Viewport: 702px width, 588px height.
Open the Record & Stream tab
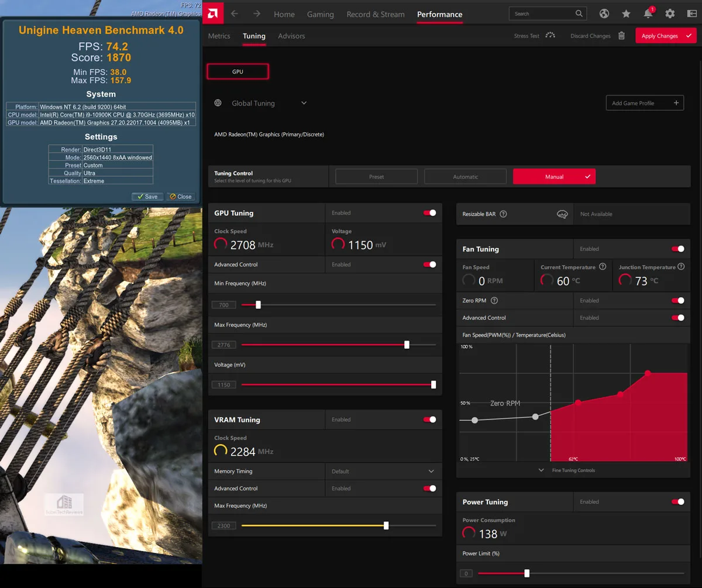(x=376, y=14)
